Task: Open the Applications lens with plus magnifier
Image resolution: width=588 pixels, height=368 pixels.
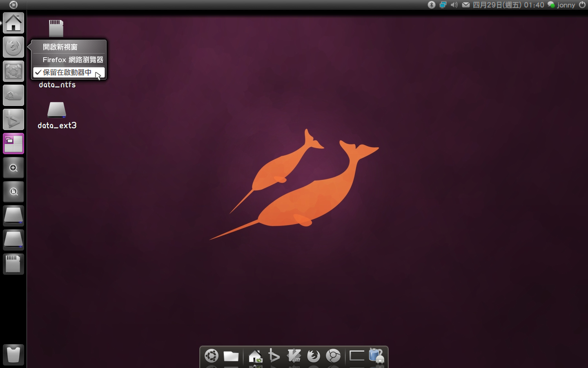Action: point(13,168)
